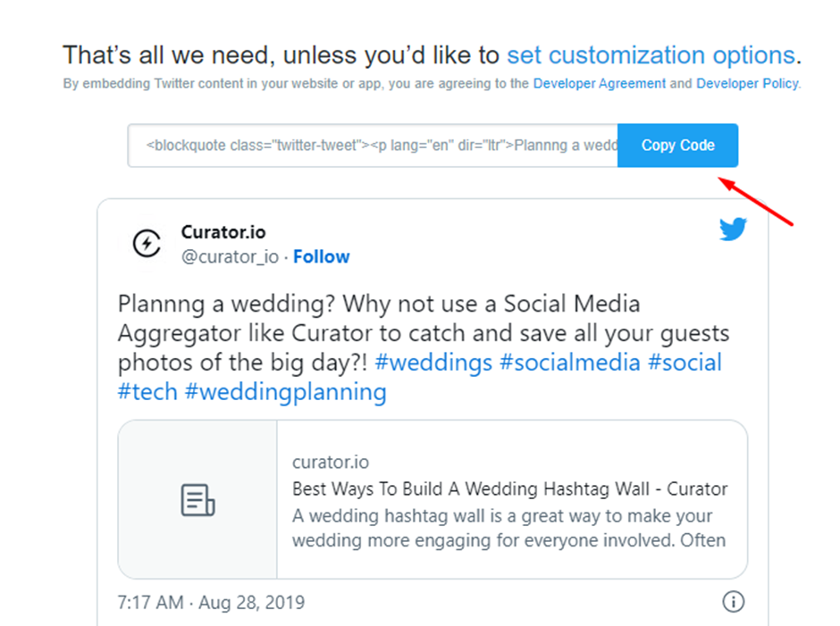Click the 7:17 AM Aug 28, 2019 timestamp
840x626 pixels.
tap(211, 603)
